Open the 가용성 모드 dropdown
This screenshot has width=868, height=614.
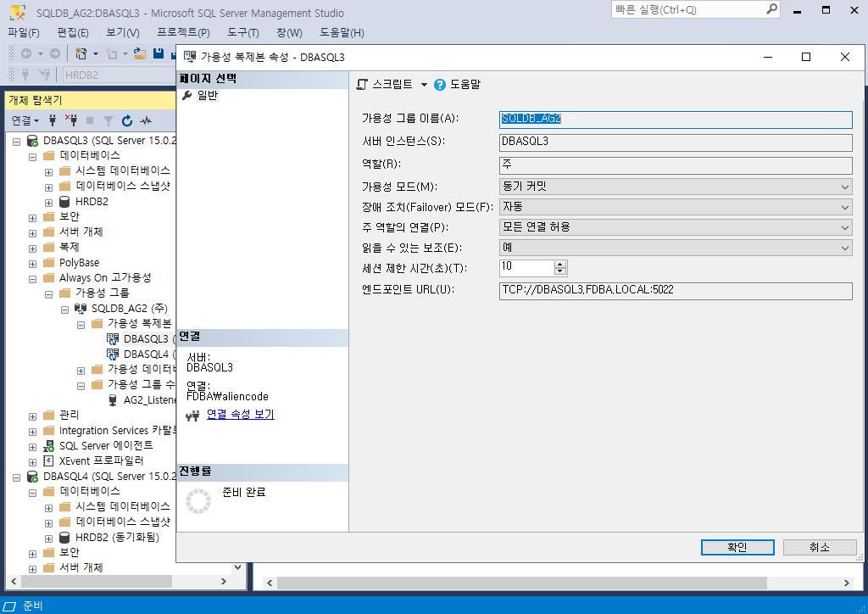(845, 187)
